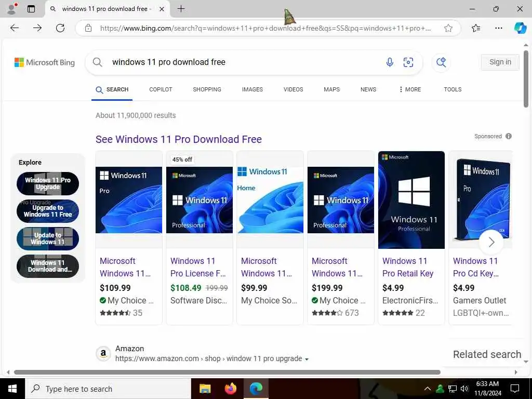This screenshot has width=532, height=399.
Task: Click the scroll right arrow at bottom
Action: (516, 372)
